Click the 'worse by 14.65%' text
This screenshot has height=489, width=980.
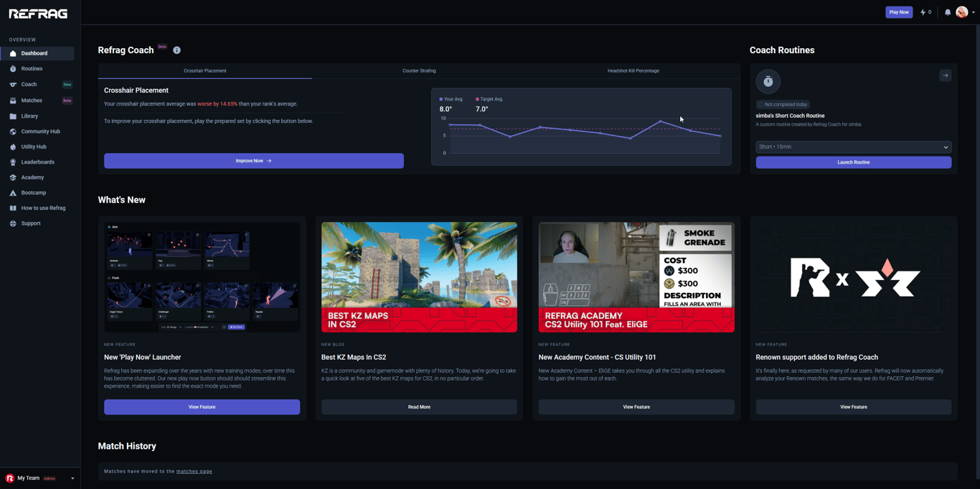[217, 104]
